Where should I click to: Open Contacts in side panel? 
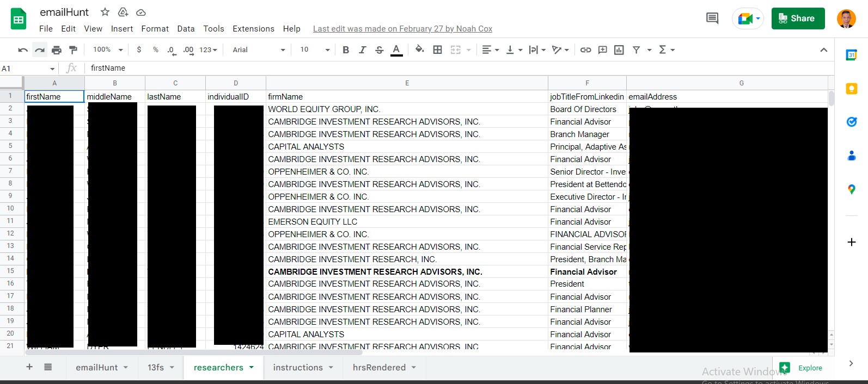[852, 156]
